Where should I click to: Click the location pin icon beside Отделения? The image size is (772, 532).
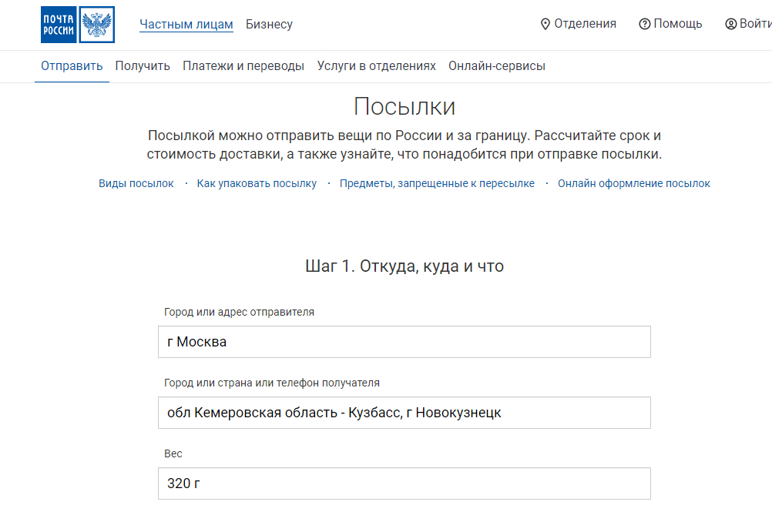click(x=545, y=24)
